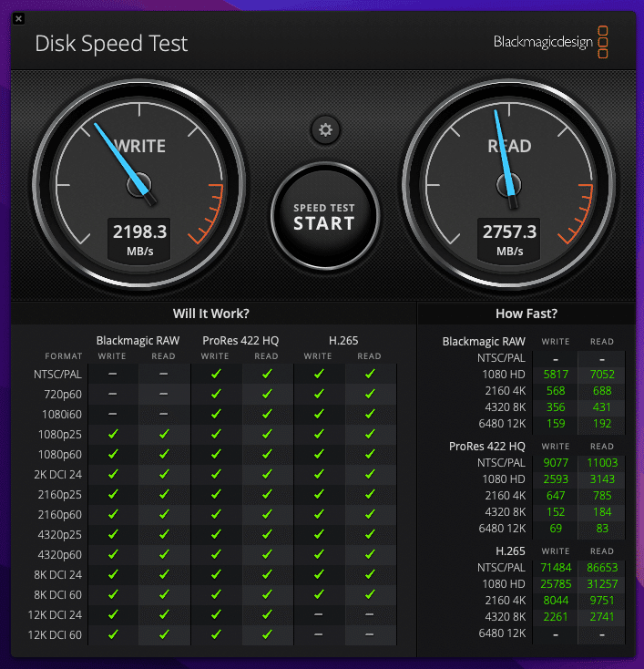Click H.265 NTSC/PAL write value 71484
The image size is (644, 669).
click(556, 568)
